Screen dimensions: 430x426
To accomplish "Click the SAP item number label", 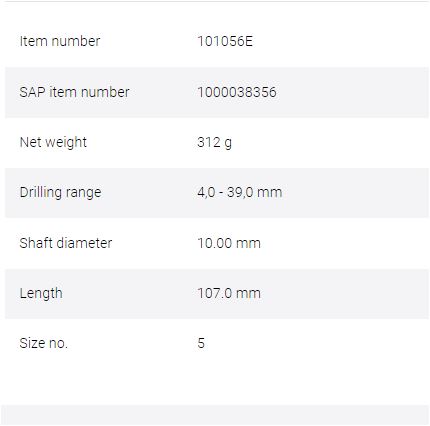I will click(74, 92).
